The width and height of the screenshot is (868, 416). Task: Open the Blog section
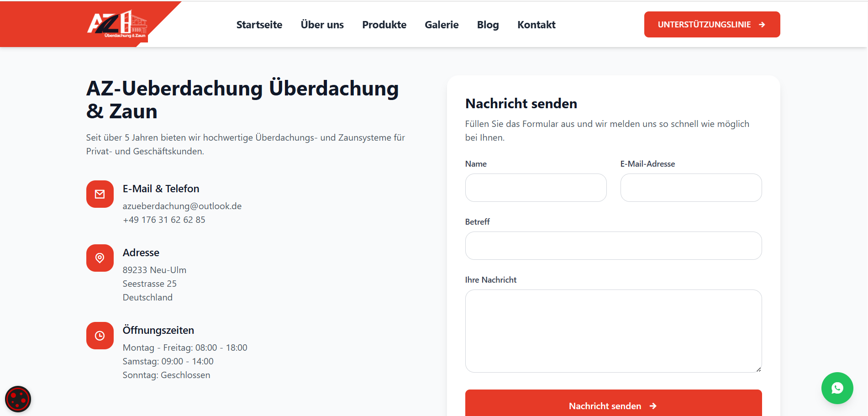click(x=488, y=25)
